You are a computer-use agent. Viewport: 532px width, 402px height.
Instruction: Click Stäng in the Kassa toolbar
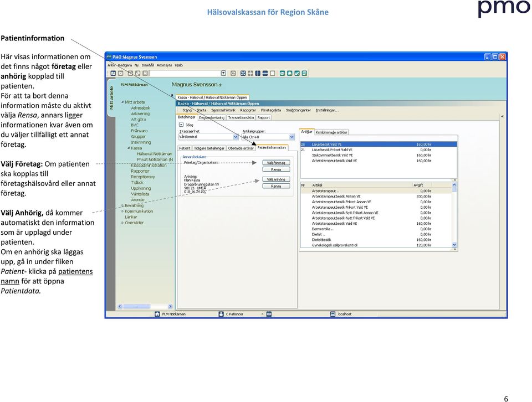(187, 110)
